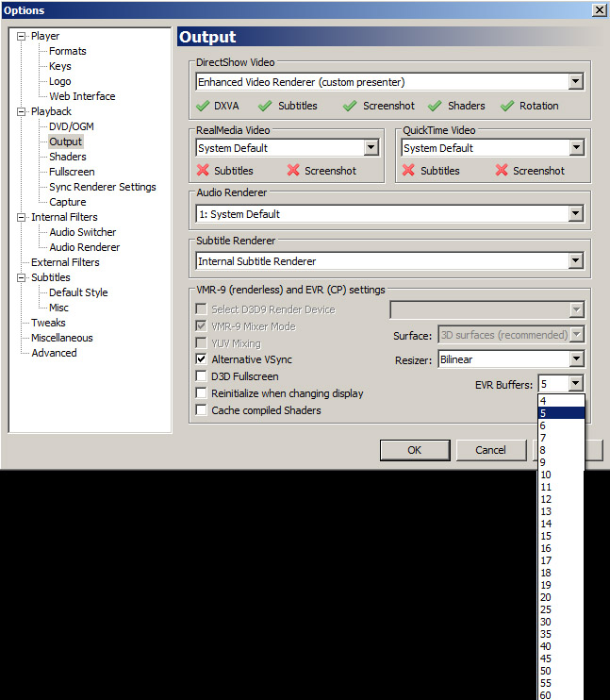Open Audio Switcher settings page
Viewport: 610px width, 700px height.
click(x=83, y=233)
